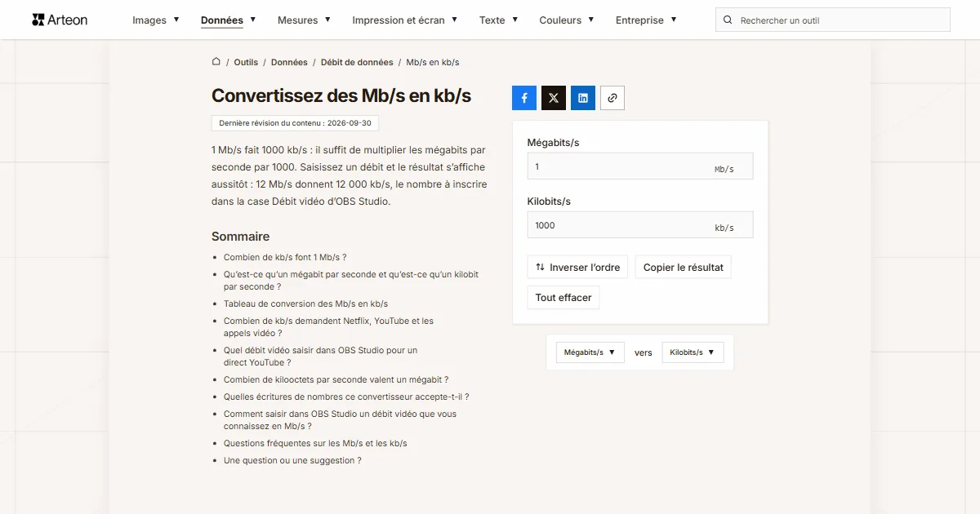The height and width of the screenshot is (514, 980).
Task: Expand the Entreprise menu
Action: (646, 20)
